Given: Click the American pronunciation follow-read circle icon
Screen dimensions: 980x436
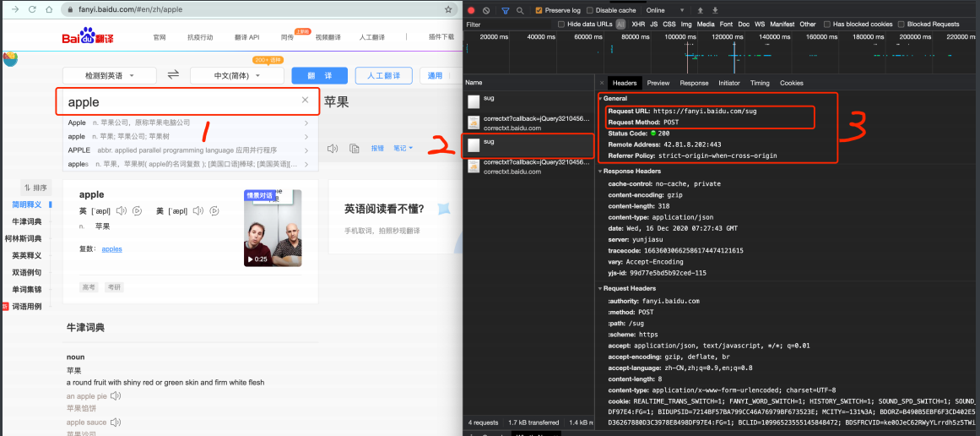Looking at the screenshot, I should 214,210.
